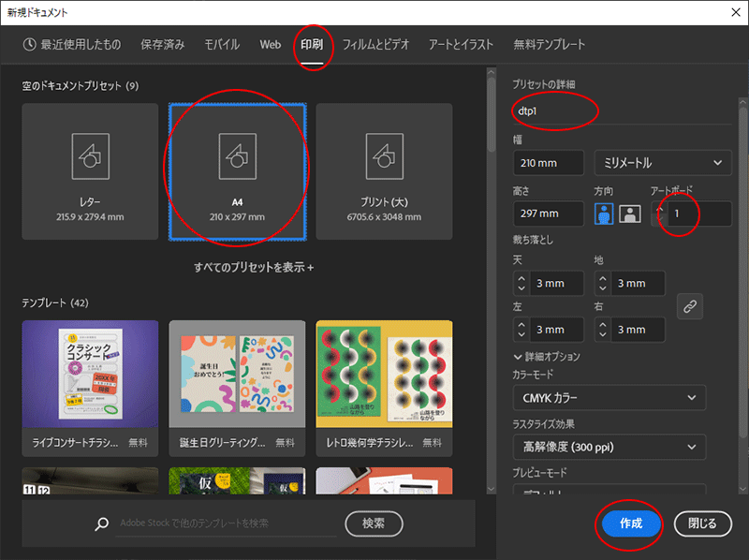
Task: Open the ラスタライズ効果 resolution dropdown
Action: coord(609,448)
